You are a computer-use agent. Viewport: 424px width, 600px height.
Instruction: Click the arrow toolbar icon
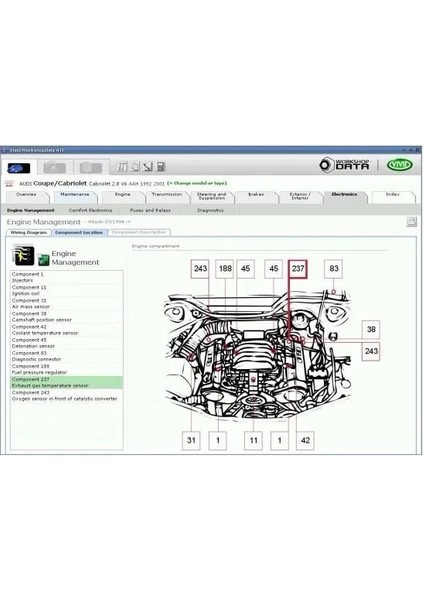pyautogui.click(x=148, y=166)
